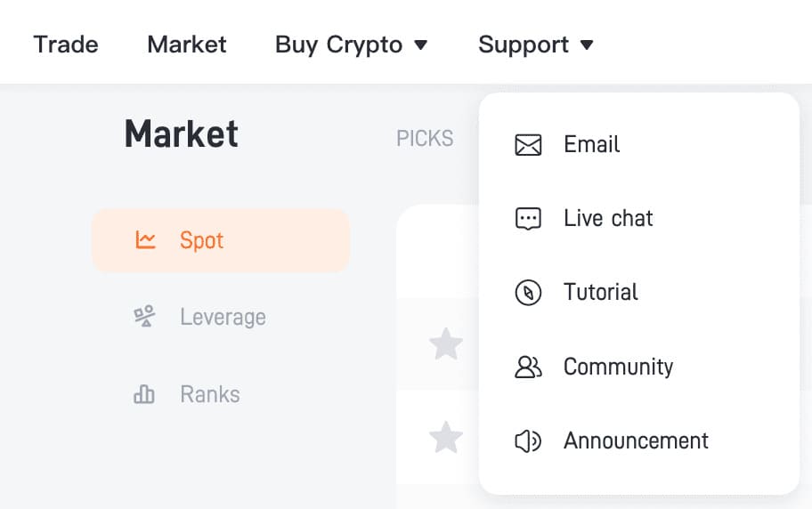The width and height of the screenshot is (812, 509).
Task: Open the Market item in top navigation
Action: pyautogui.click(x=187, y=44)
